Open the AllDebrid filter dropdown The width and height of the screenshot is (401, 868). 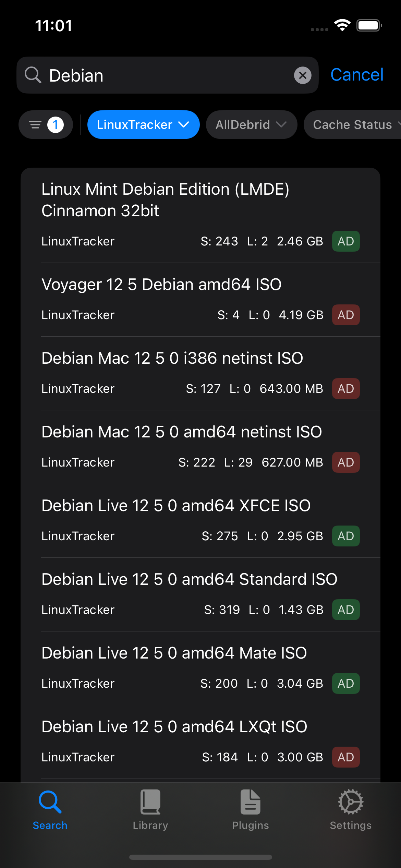coord(251,124)
